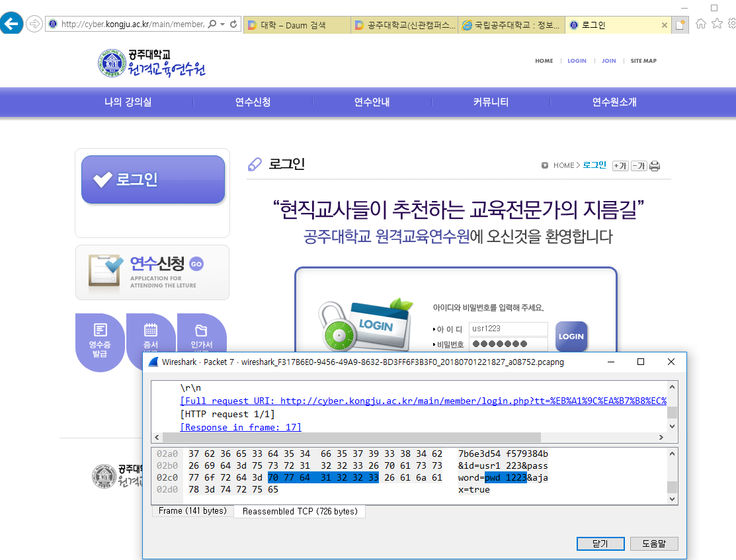Click the print page icon
The height and width of the screenshot is (560, 736).
point(655,166)
